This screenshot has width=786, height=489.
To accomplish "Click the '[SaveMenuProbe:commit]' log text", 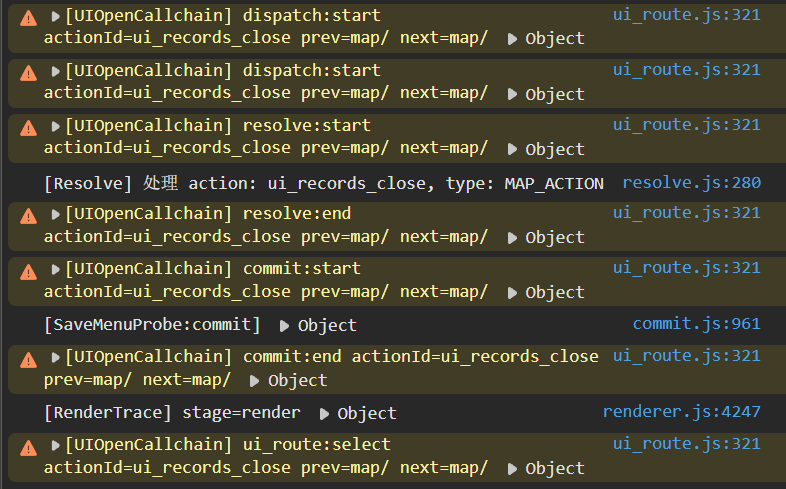I will tap(152, 325).
